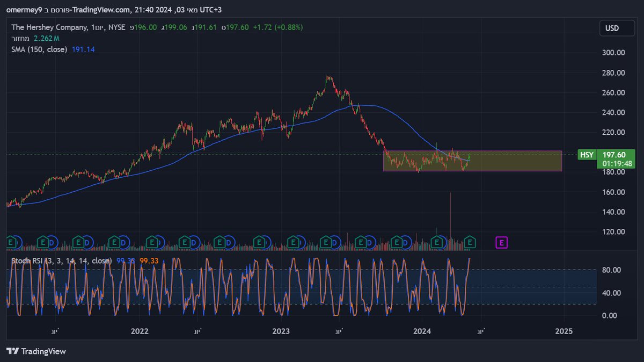This screenshot has height=362, width=644.
Task: Click the 300.00 price axis label
Action: pyautogui.click(x=614, y=53)
